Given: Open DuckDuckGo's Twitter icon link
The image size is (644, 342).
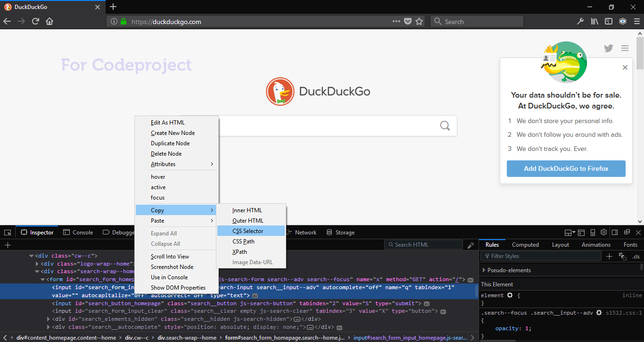Looking at the screenshot, I should [609, 48].
